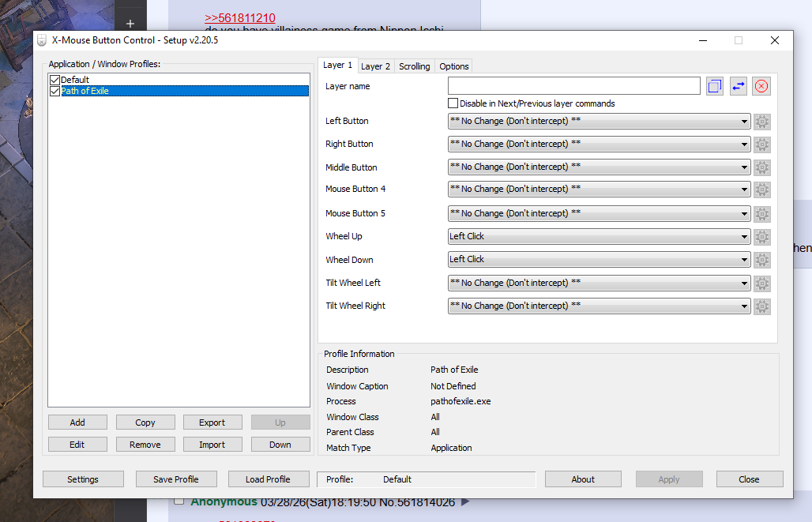Click the gear icon for Wheel Up
The image size is (812, 522).
click(761, 237)
